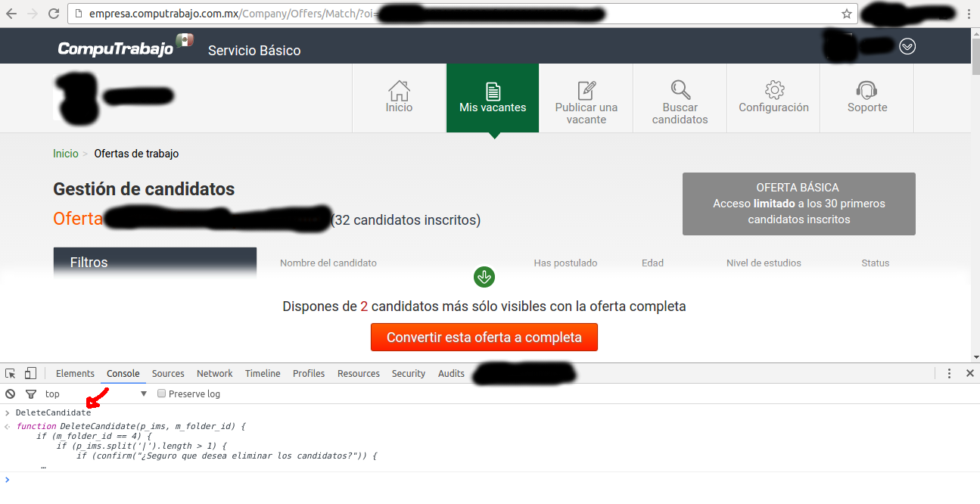Open Soporte support
Image resolution: width=980 pixels, height=504 pixels.
pos(867,98)
